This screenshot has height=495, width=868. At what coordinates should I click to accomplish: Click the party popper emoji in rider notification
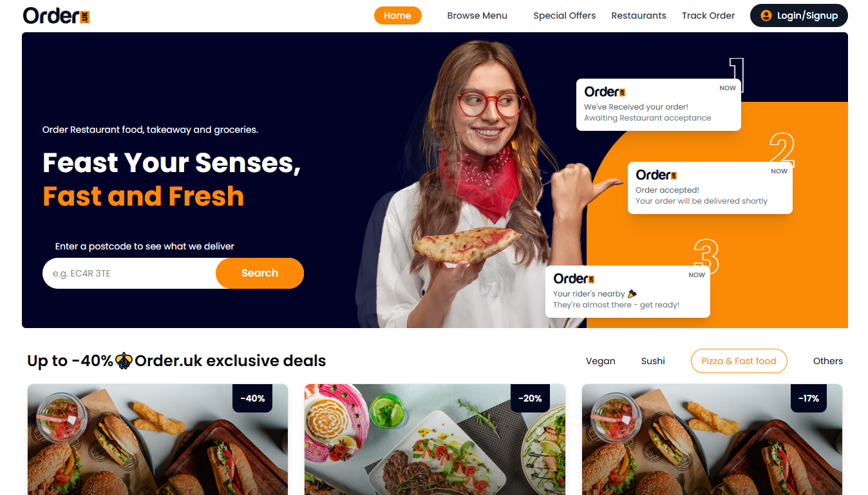(x=632, y=294)
